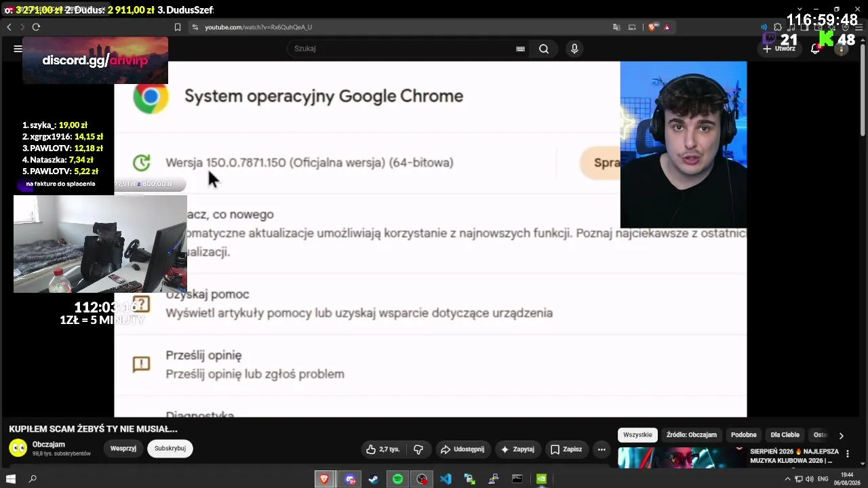Image resolution: width=868 pixels, height=488 pixels.
Task: Open the terminal window from taskbar
Action: coord(517,479)
